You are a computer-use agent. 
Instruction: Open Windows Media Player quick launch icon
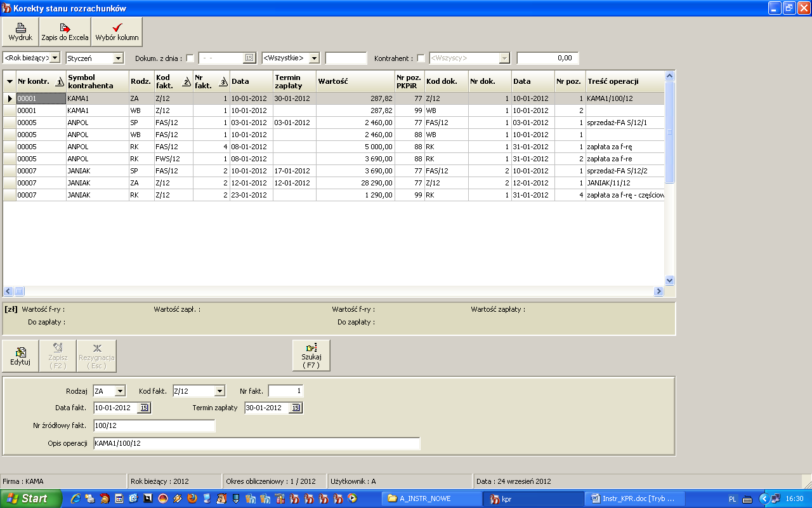[353, 498]
